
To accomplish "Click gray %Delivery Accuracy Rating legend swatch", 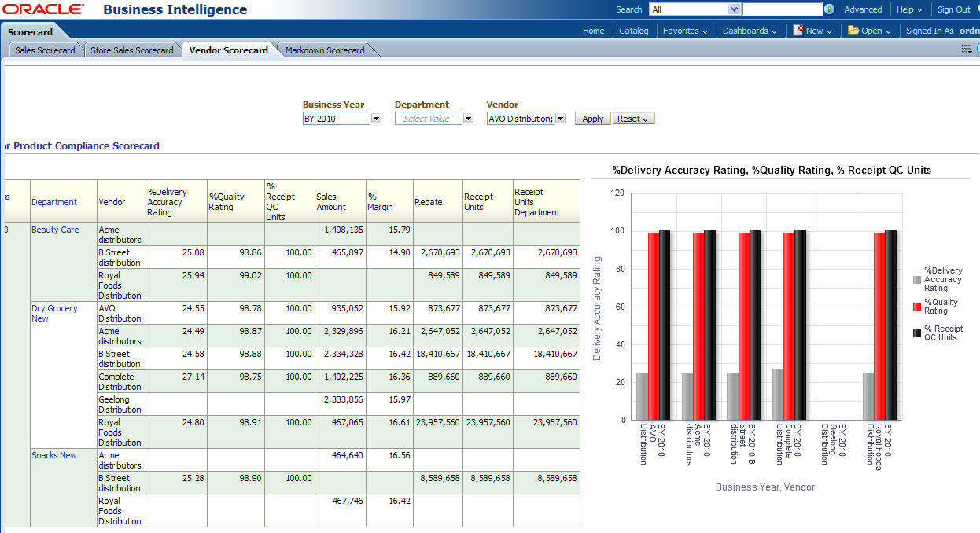I will click(x=916, y=280).
